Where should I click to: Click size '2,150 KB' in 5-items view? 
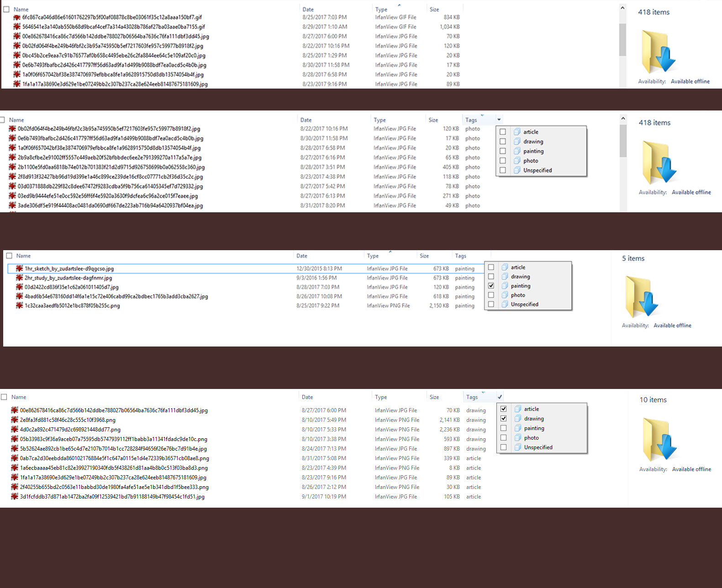click(x=439, y=306)
